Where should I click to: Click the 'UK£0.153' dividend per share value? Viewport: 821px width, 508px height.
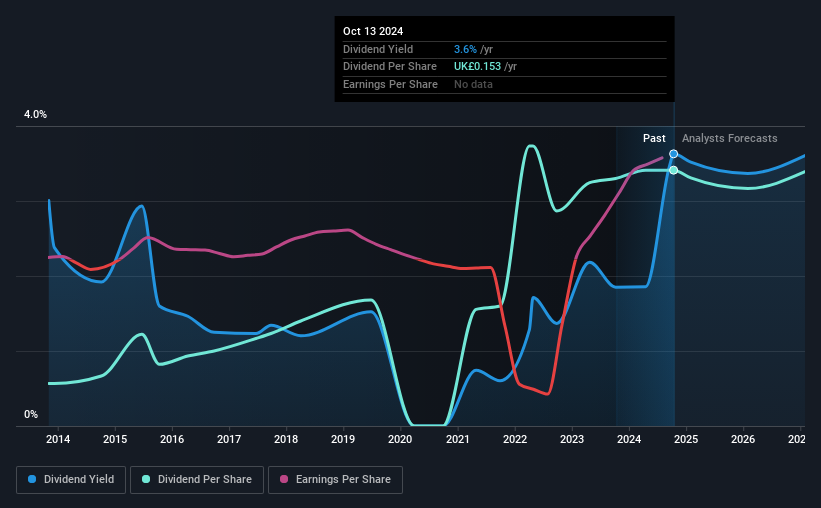click(x=477, y=67)
